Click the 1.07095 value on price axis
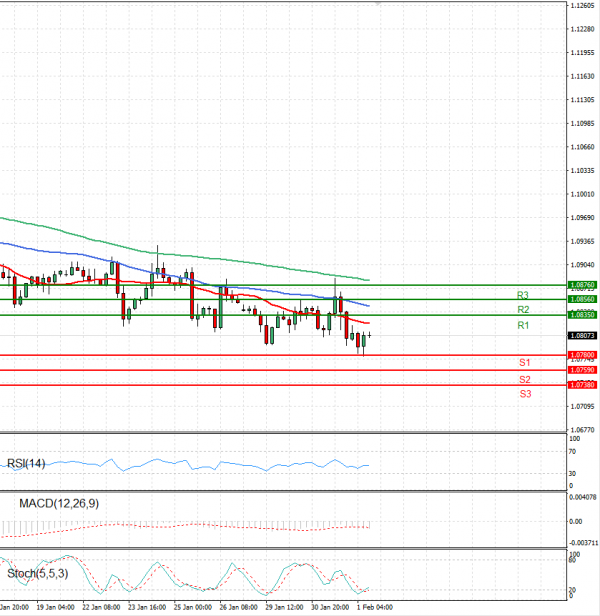Viewport: 600px width, 616px height. pos(582,406)
